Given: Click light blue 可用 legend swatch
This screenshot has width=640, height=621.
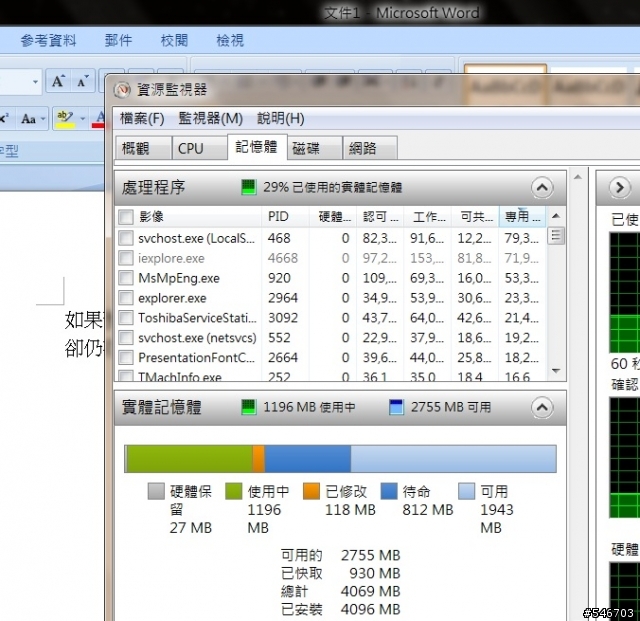Looking at the screenshot, I should coord(467,491).
